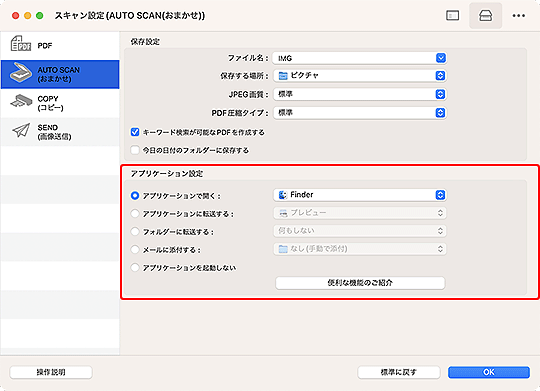The height and width of the screenshot is (391, 540).
Task: Click the Finder app icon in dropdown
Action: [283, 195]
